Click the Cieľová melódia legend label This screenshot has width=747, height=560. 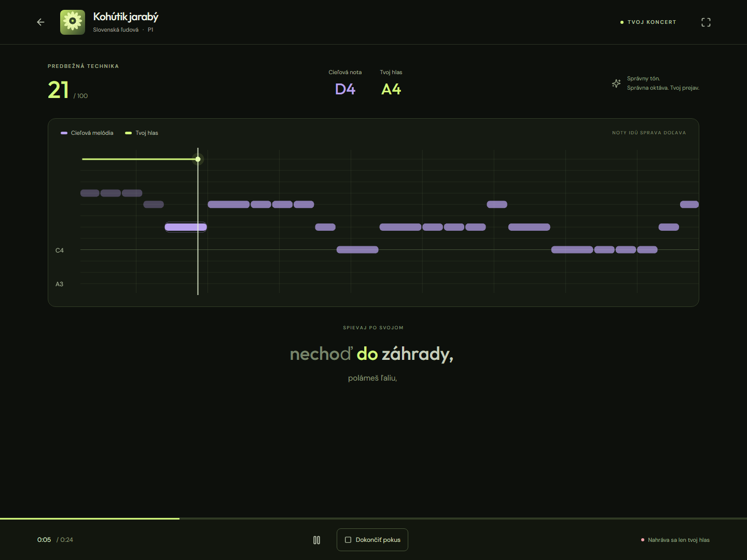[x=92, y=133]
